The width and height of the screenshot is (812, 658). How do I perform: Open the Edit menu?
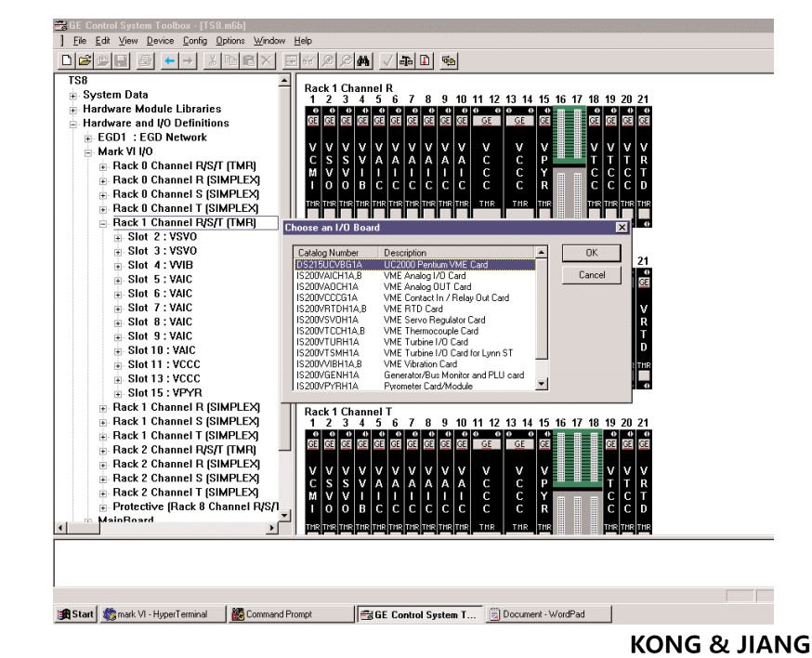pos(102,40)
